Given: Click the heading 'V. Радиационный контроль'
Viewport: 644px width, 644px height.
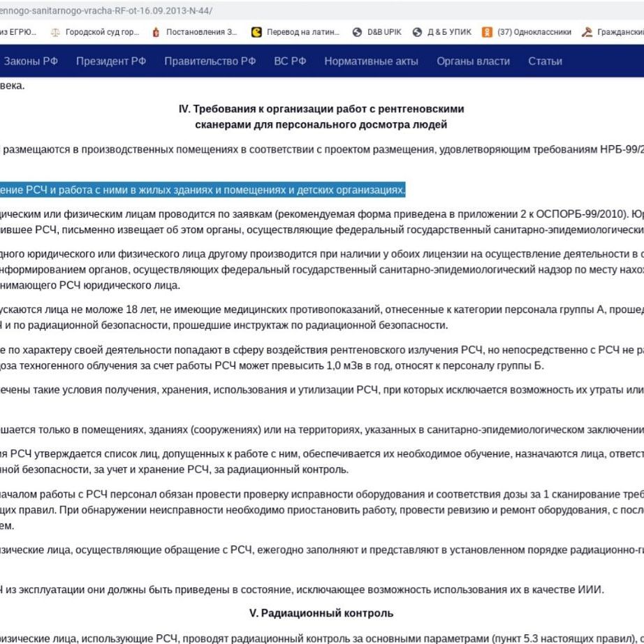Looking at the screenshot, I should (321, 613).
